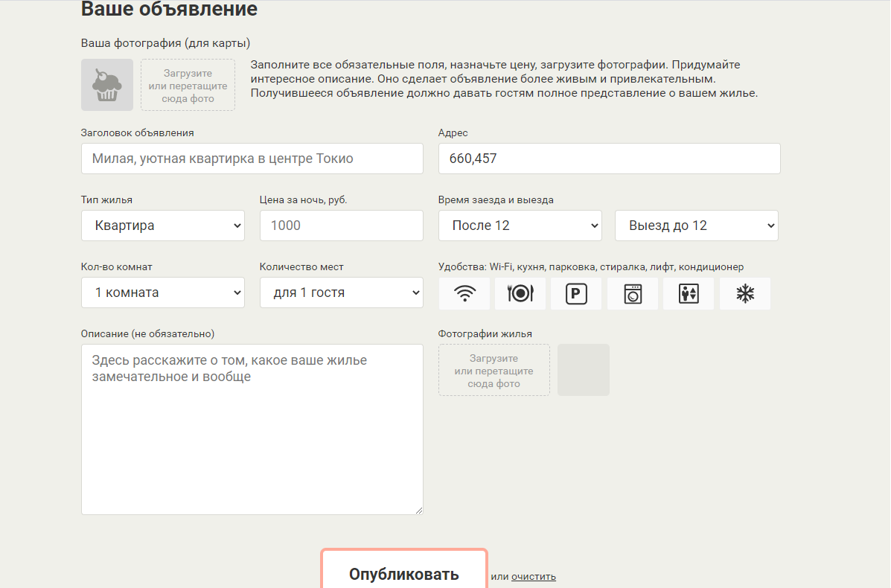Click the Удобства amenities list label

(591, 267)
